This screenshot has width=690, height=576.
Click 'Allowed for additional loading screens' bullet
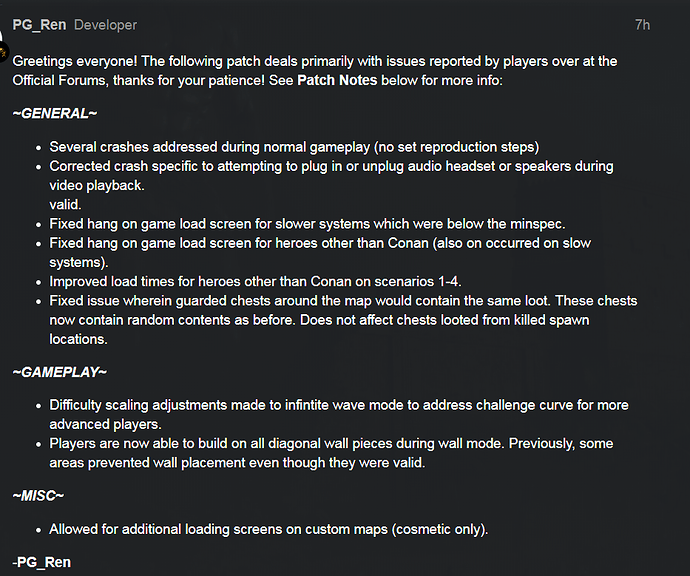click(268, 529)
